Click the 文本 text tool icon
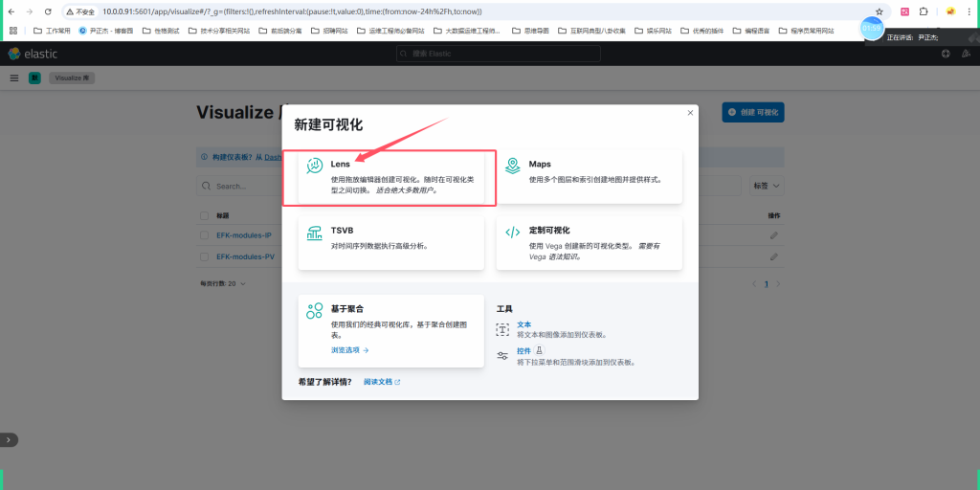 click(x=502, y=329)
